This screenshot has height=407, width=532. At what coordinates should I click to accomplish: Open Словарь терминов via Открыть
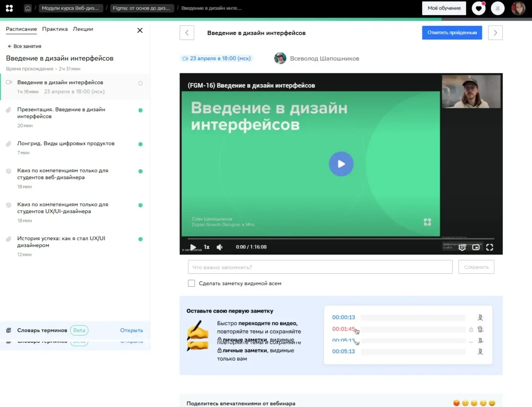coord(131,330)
